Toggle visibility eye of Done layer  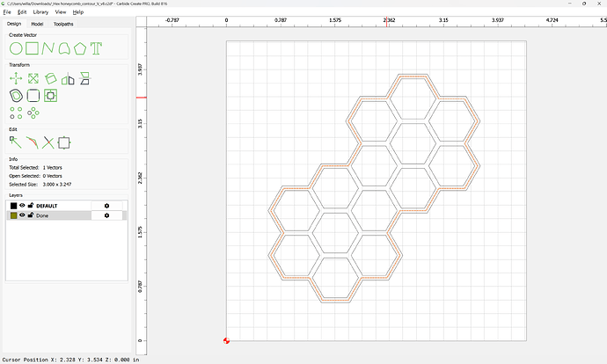22,215
